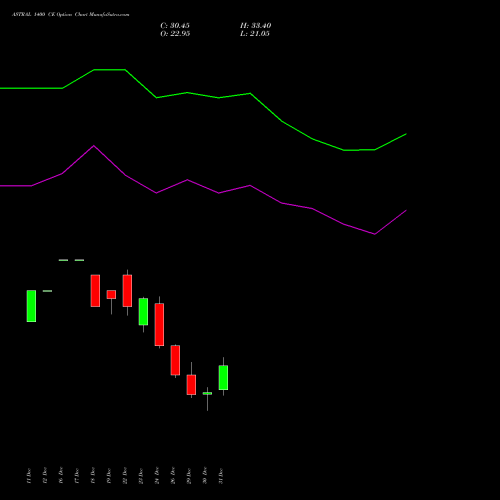Click the red candlestick for 29 Dec
The width and height of the screenshot is (500, 500).
(191, 385)
